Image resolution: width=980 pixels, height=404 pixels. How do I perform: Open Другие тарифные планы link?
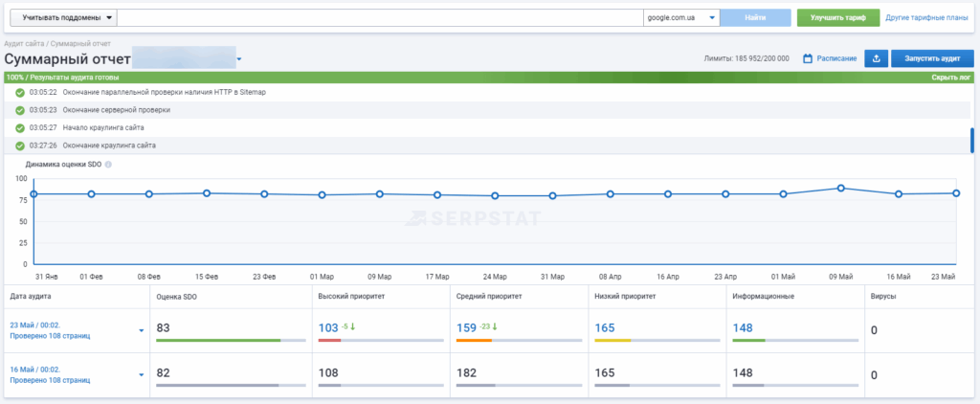tap(926, 17)
